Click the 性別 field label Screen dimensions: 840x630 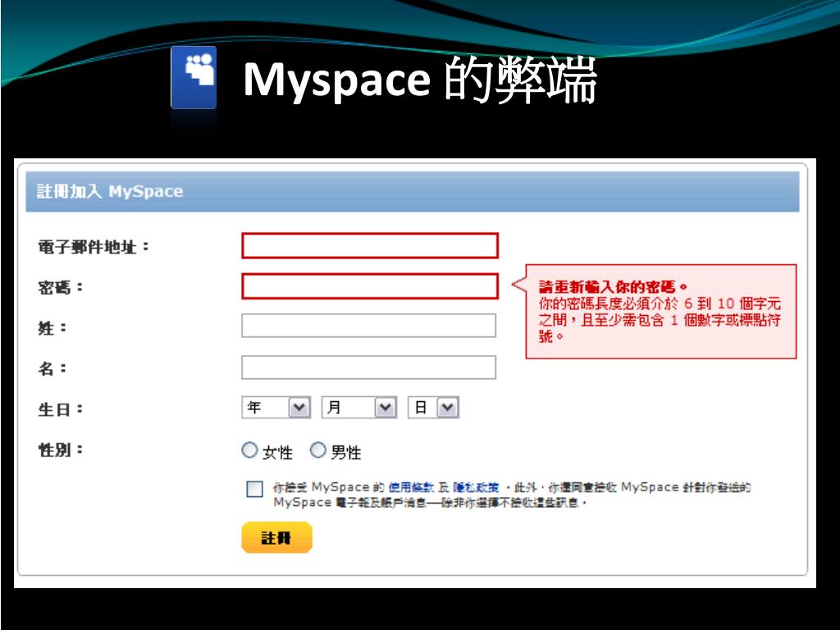pyautogui.click(x=61, y=450)
